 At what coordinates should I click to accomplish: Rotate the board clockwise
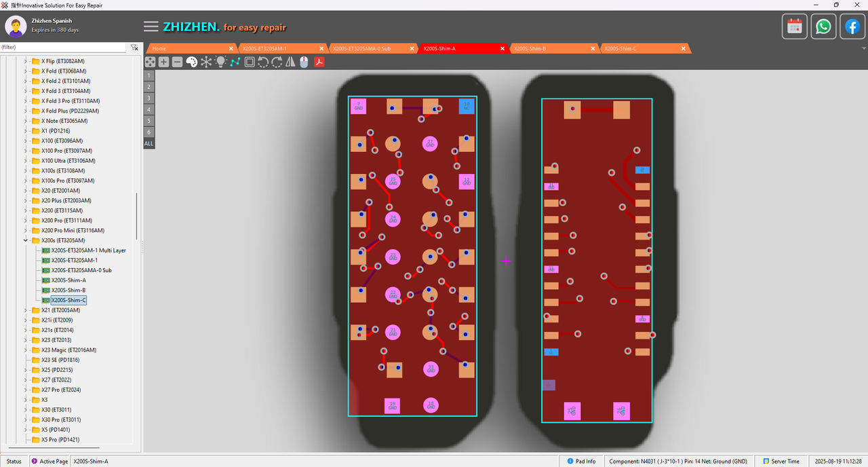pyautogui.click(x=277, y=62)
